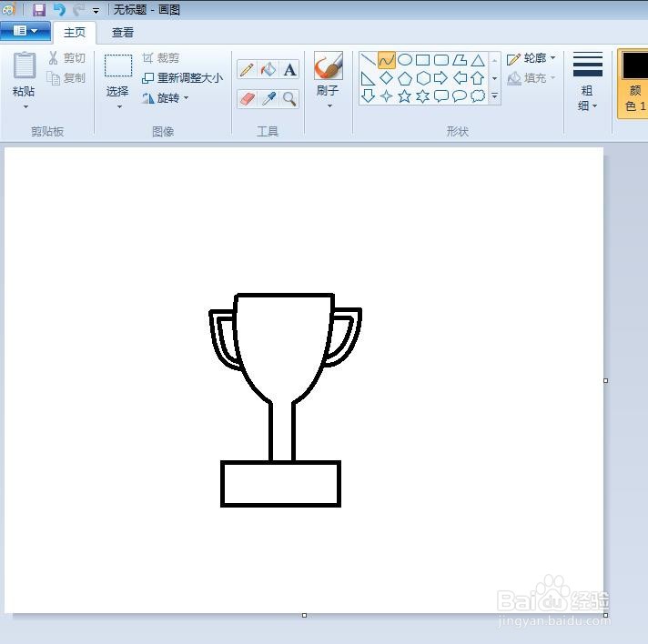Click Resize (重新调整大小) button
This screenshot has width=648, height=644.
(182, 77)
